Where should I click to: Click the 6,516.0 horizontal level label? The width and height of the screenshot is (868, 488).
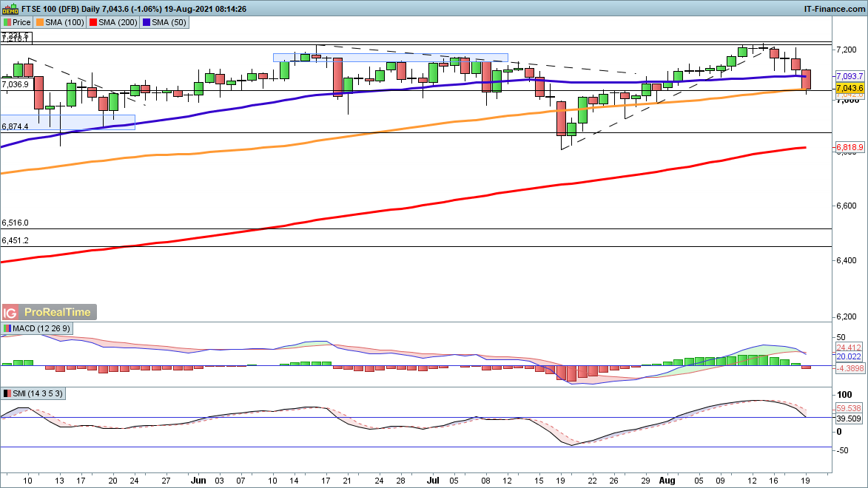click(x=15, y=223)
